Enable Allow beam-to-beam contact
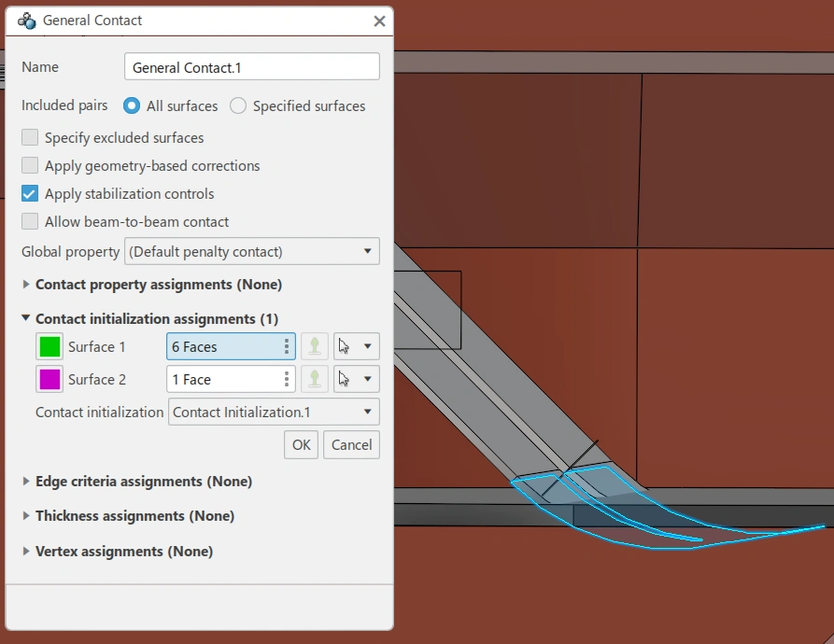The height and width of the screenshot is (644, 834). [30, 221]
